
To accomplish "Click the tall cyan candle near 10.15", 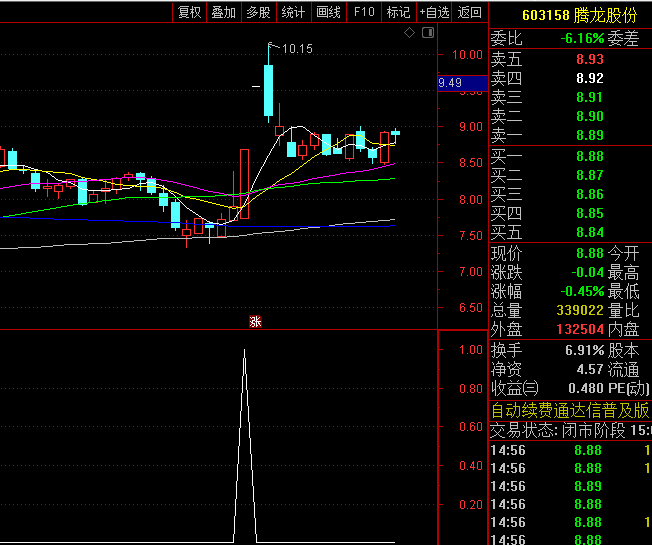I will [269, 90].
